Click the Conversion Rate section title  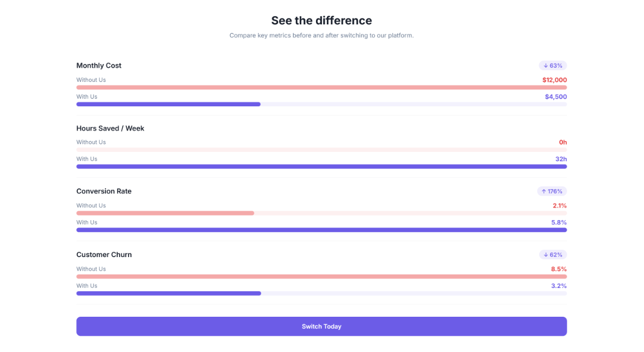pyautogui.click(x=104, y=191)
